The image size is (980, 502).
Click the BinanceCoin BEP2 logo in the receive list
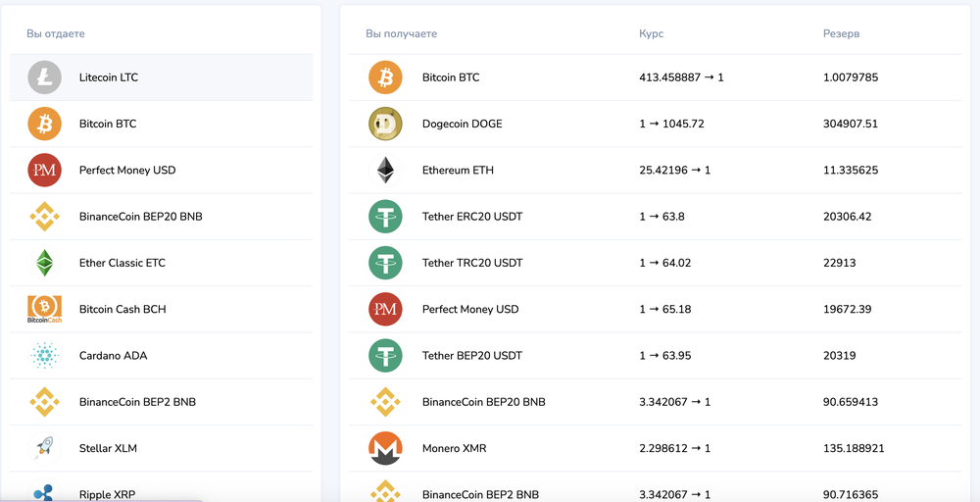pyautogui.click(x=385, y=491)
